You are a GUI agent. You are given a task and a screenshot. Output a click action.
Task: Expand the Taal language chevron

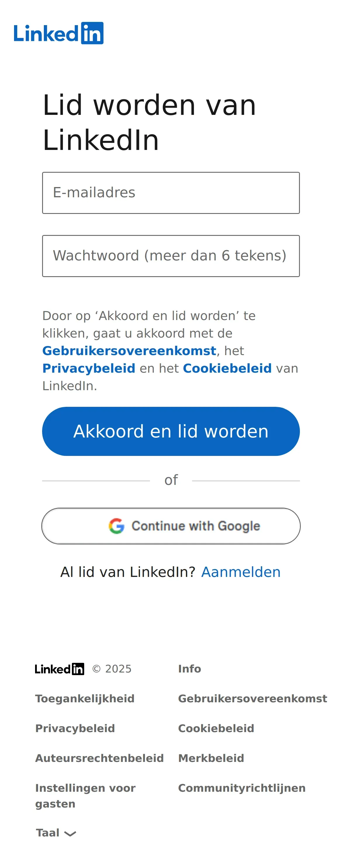coord(70,833)
